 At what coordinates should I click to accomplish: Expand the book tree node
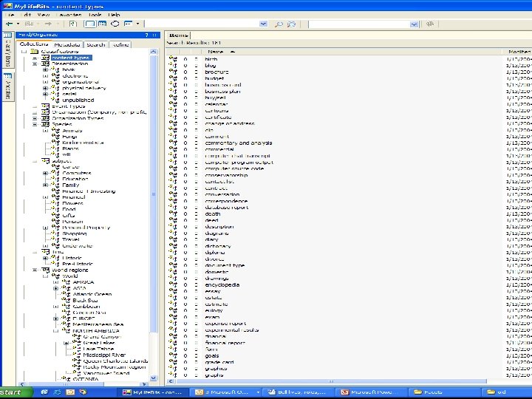[x=45, y=70]
